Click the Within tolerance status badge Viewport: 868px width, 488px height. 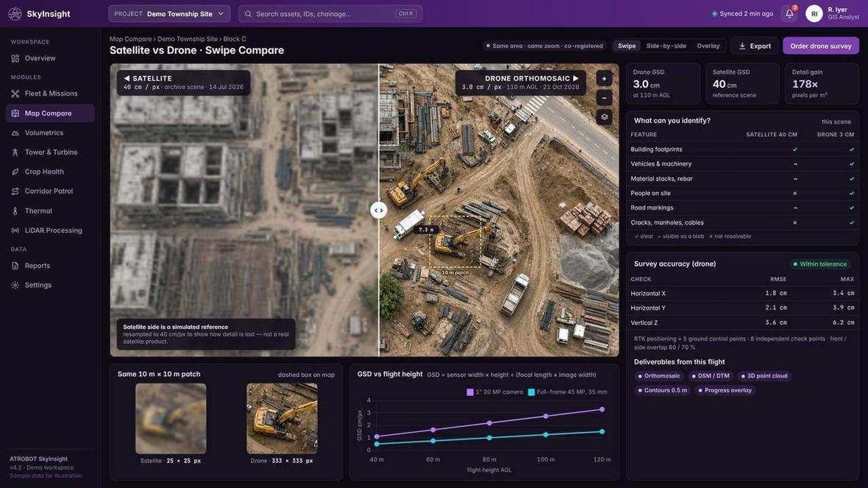[x=820, y=264]
